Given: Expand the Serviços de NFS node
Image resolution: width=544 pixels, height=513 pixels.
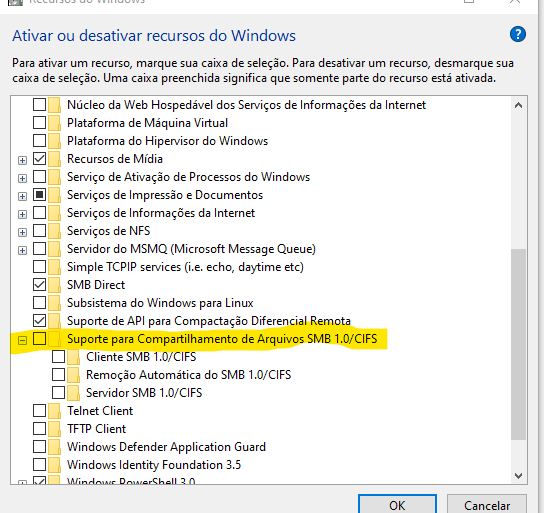Looking at the screenshot, I should [22, 232].
